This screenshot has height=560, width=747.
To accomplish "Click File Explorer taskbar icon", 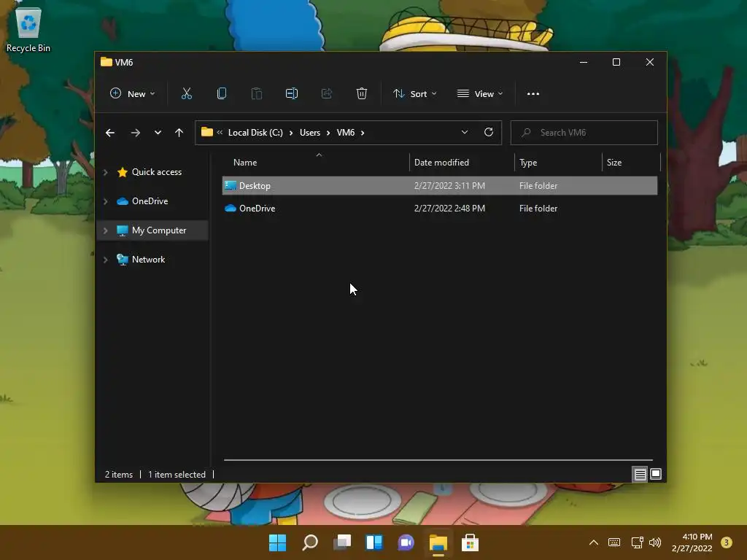I will coord(438,542).
